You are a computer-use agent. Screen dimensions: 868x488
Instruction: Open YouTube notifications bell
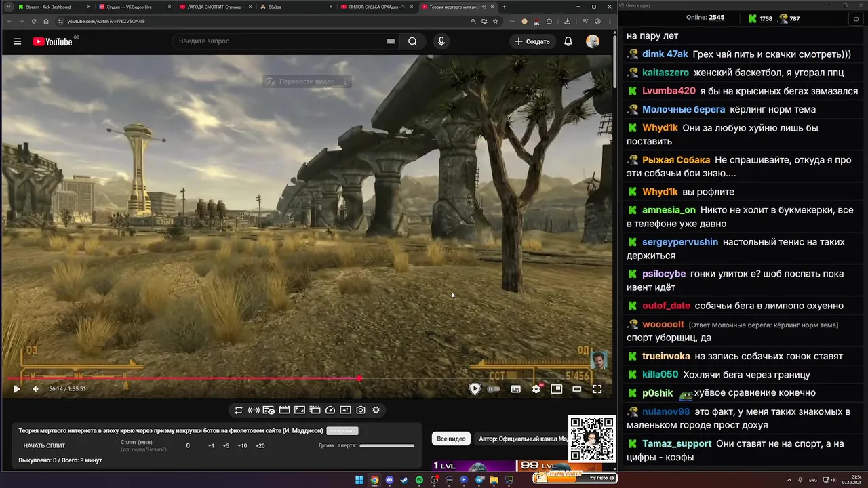568,41
